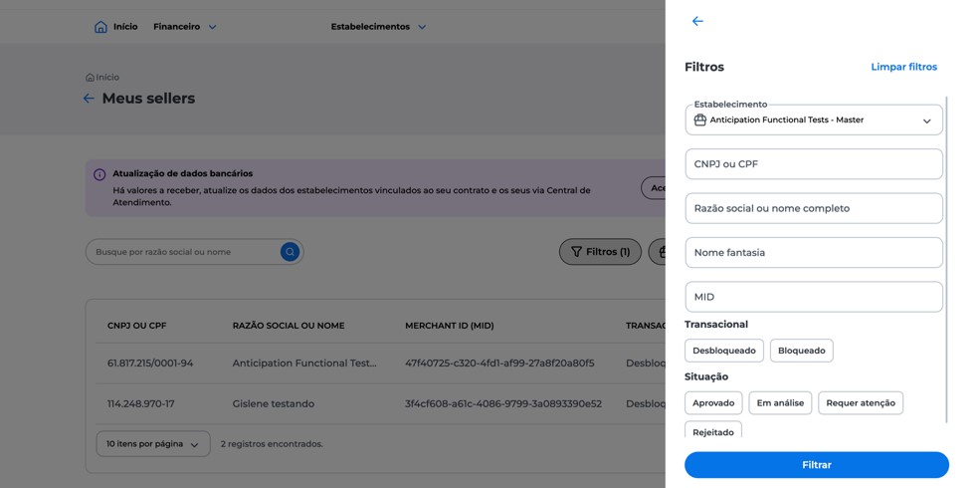Click the blue search magnifier icon
Screen dimensions: 980x488
tap(290, 252)
